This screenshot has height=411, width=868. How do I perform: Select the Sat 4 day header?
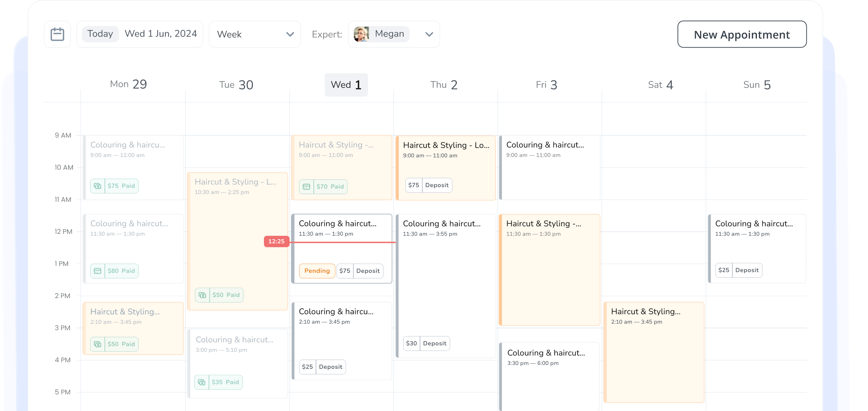[660, 85]
